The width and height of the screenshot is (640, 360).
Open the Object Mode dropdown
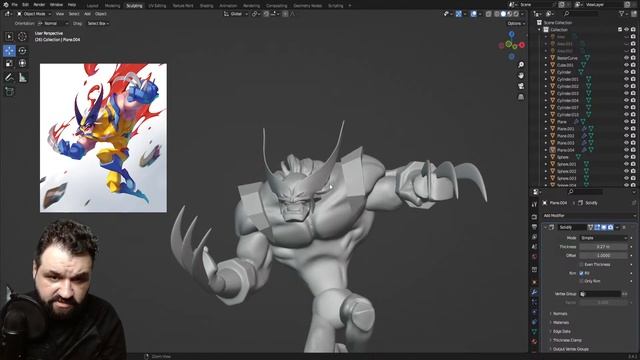[33, 14]
